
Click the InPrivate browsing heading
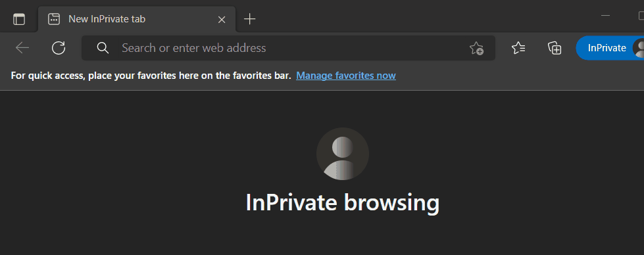(343, 202)
